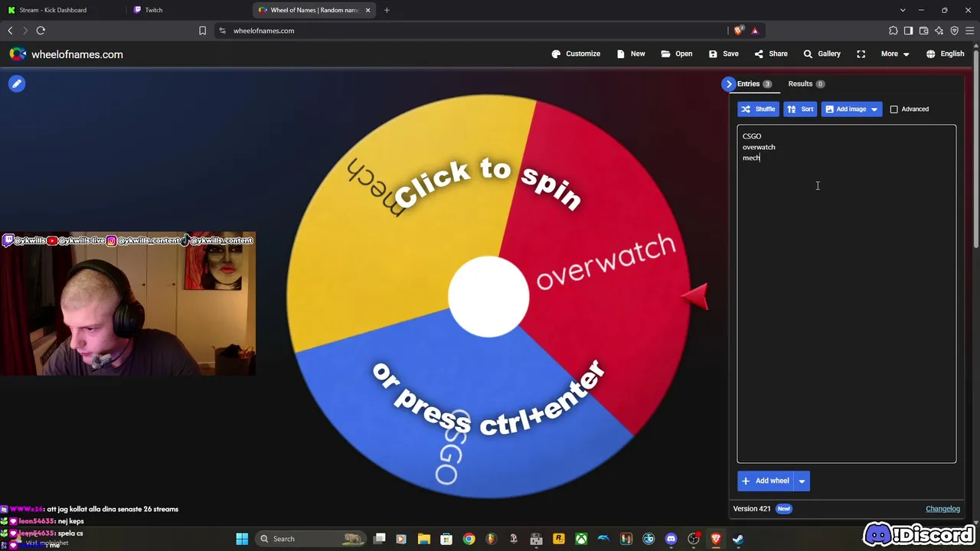Click the wheel's white center hub to spin
This screenshot has height=551, width=980.
pos(488,297)
